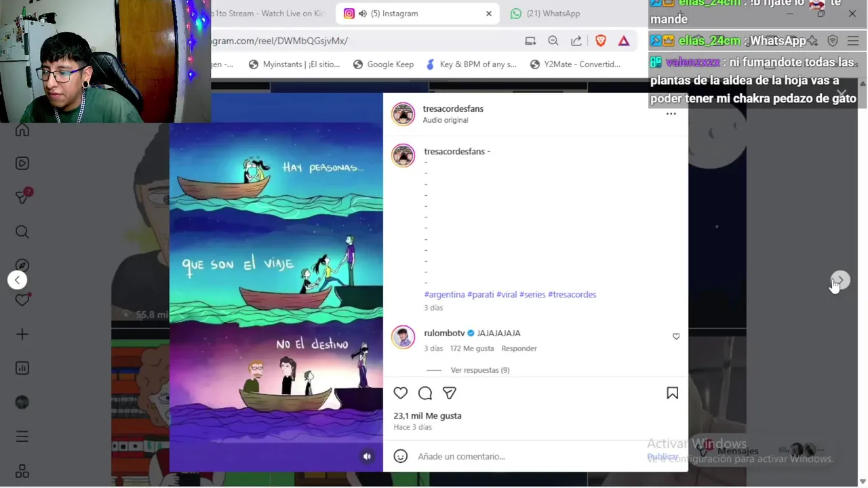Open the Reels icon in the sidebar
Viewport: 868px width, 488px height.
click(22, 163)
